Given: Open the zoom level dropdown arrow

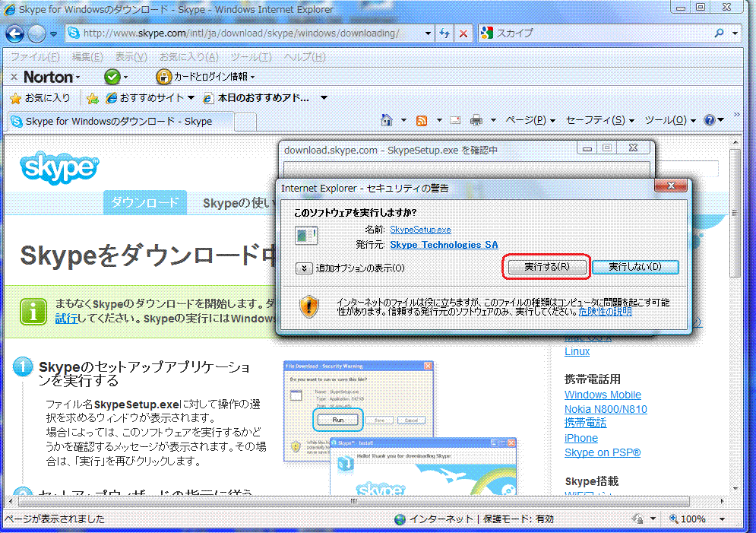Looking at the screenshot, I should click(722, 519).
